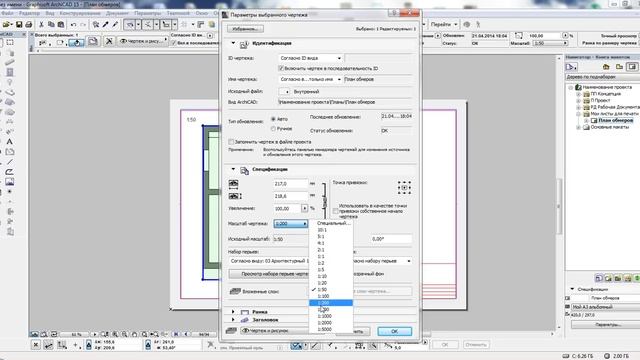Click the X delete icon in info box
Viewport: 640px width, 360px height.
coord(109,41)
